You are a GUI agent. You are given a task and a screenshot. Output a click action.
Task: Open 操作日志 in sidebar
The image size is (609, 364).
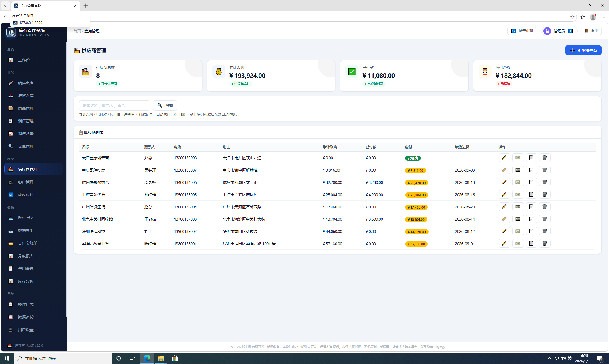pos(33,304)
